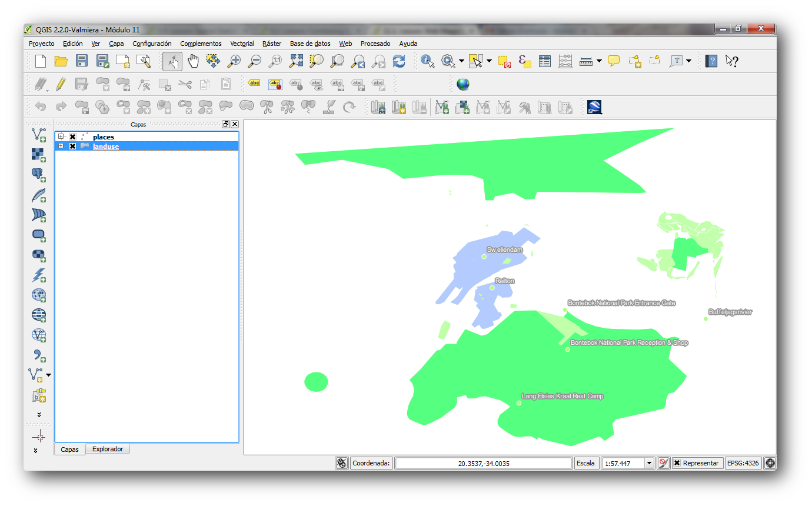Screen dimensions: 812x506
Task: Click the Zoom Out magnifier
Action: point(254,61)
